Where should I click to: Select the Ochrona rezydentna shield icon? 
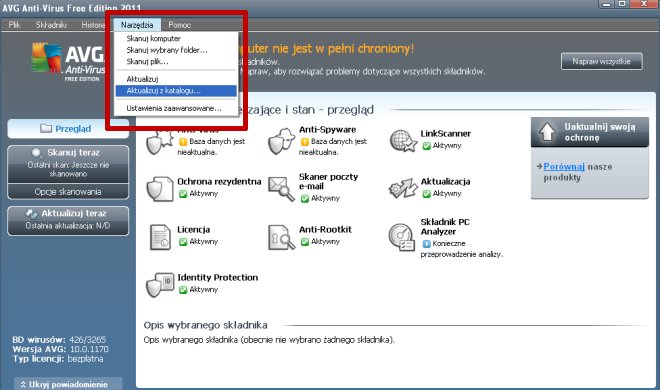tap(160, 189)
